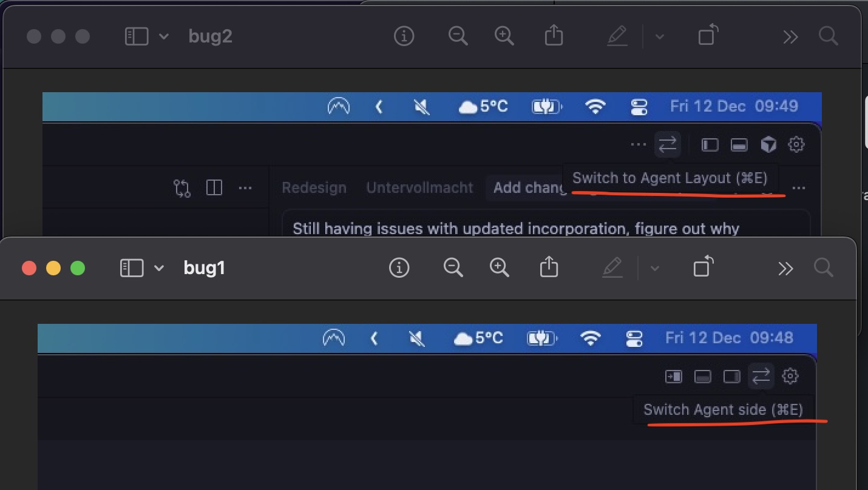Click Markup pencil in bug2 toolbar
Image resolution: width=868 pixels, height=490 pixels.
pyautogui.click(x=617, y=36)
